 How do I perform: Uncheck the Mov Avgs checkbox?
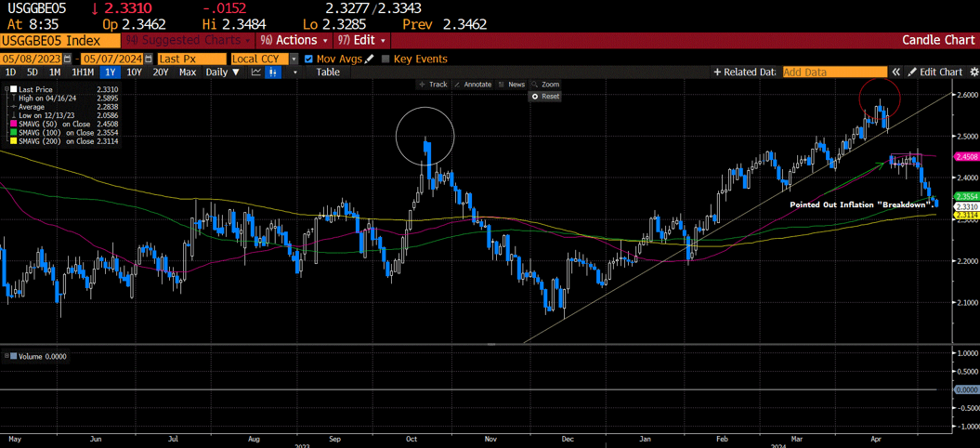309,59
